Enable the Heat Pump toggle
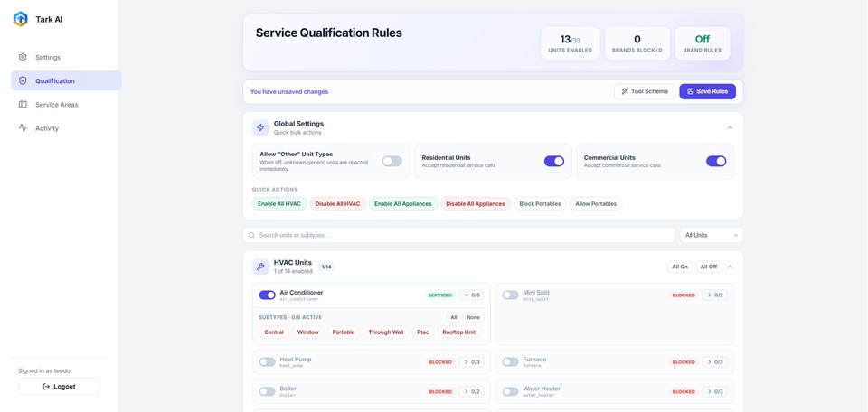Viewport: 868px width, 412px height. 268,362
